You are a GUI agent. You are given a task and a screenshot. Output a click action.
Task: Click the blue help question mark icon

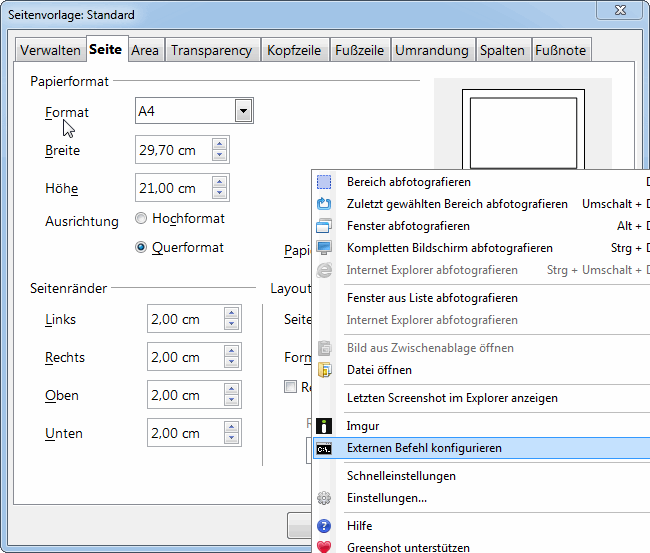324,526
